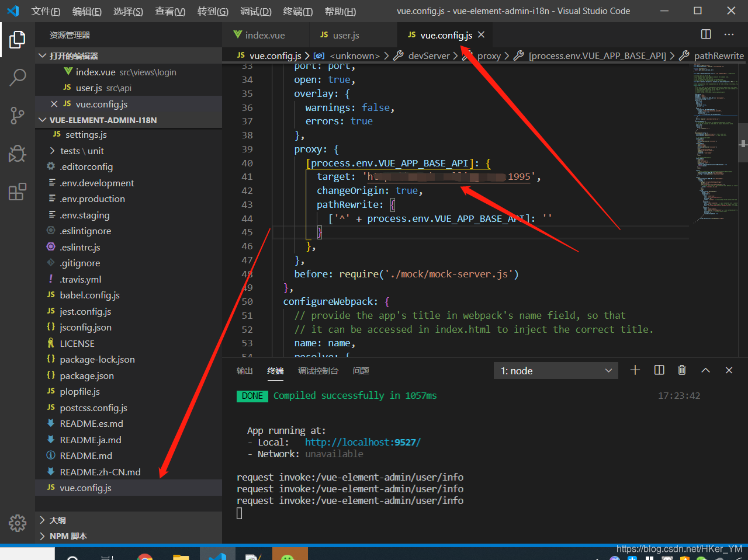
Task: Open the Search view in activity bar
Action: tap(18, 78)
